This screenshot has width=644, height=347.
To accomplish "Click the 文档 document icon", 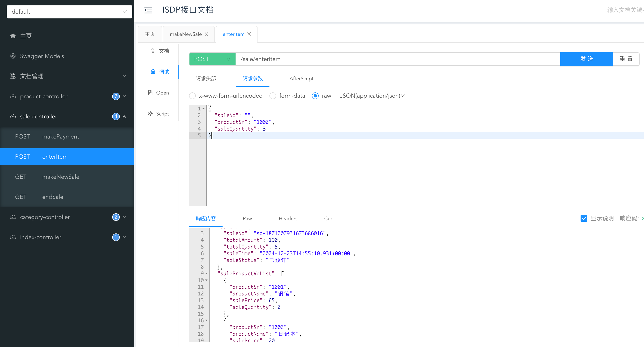I will pyautogui.click(x=153, y=51).
